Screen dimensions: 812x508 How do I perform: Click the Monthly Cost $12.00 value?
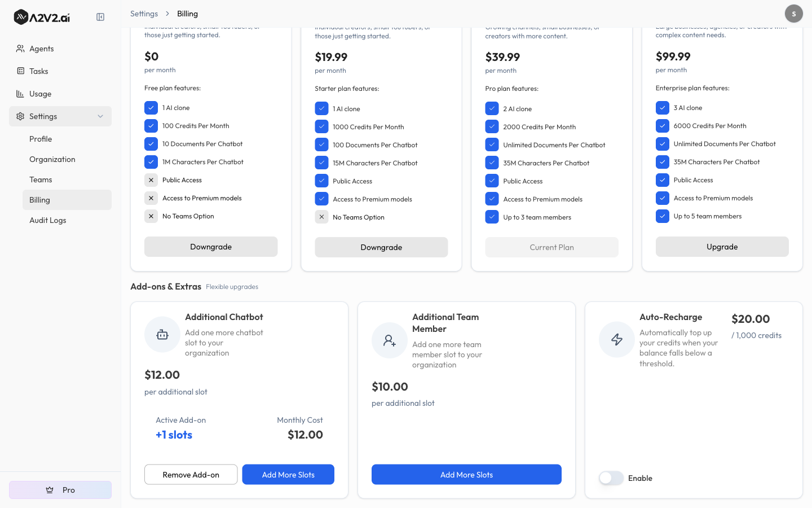[x=305, y=435]
